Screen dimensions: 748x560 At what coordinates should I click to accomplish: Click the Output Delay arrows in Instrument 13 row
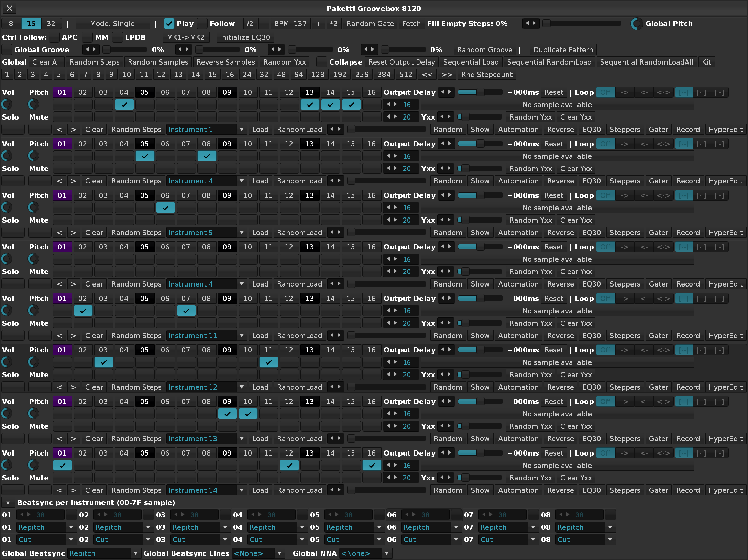pyautogui.click(x=446, y=401)
